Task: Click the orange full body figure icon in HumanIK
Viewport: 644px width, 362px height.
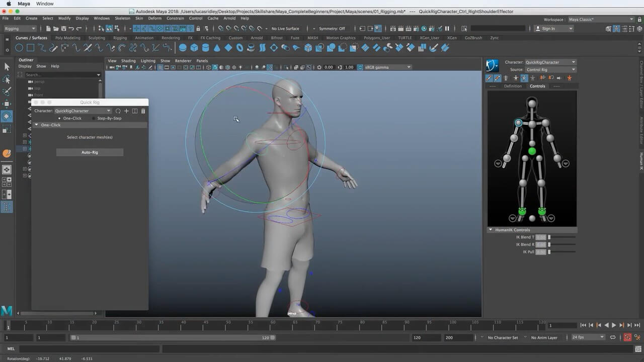Action: pos(570,78)
